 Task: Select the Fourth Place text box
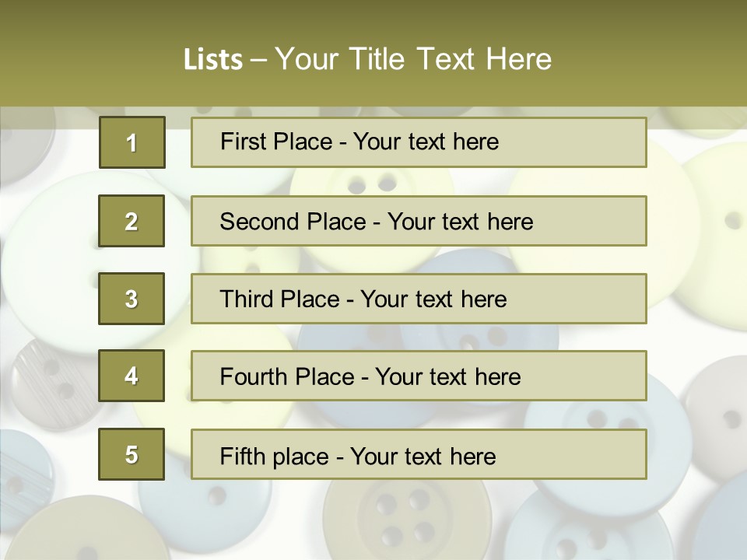(419, 376)
